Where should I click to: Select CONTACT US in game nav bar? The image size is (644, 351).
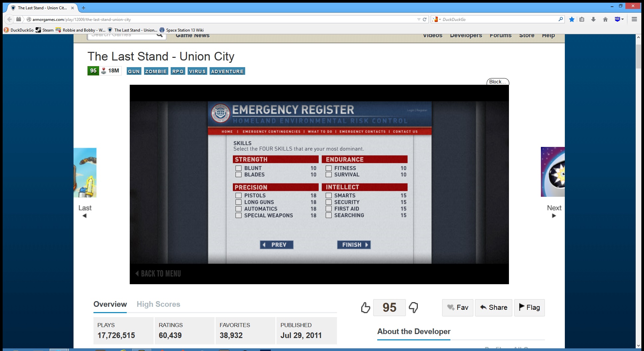405,132
